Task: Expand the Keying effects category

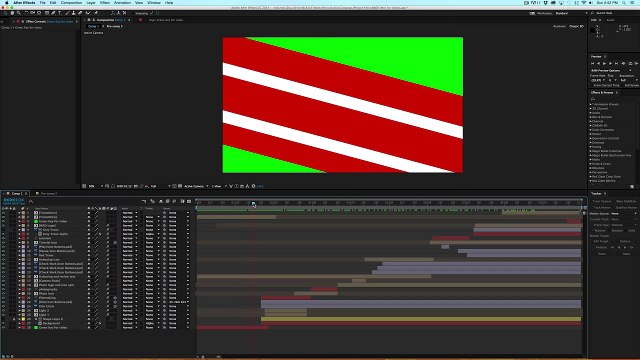Action: pyautogui.click(x=591, y=147)
